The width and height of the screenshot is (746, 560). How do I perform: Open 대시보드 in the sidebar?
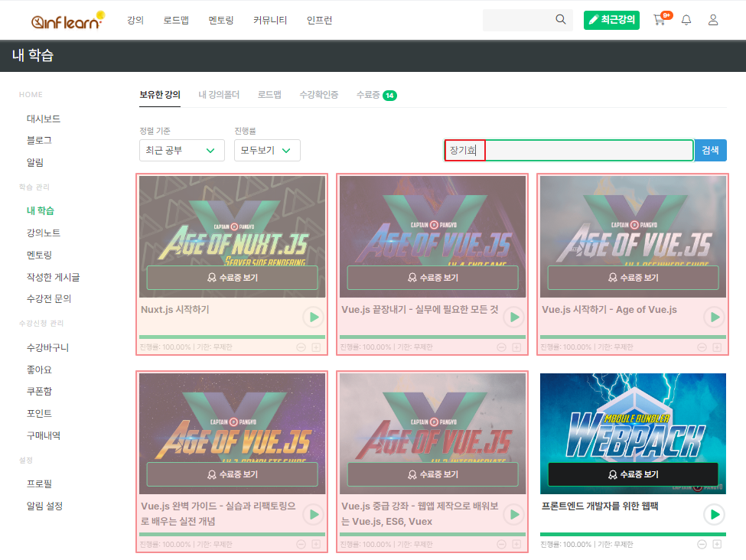coord(44,119)
